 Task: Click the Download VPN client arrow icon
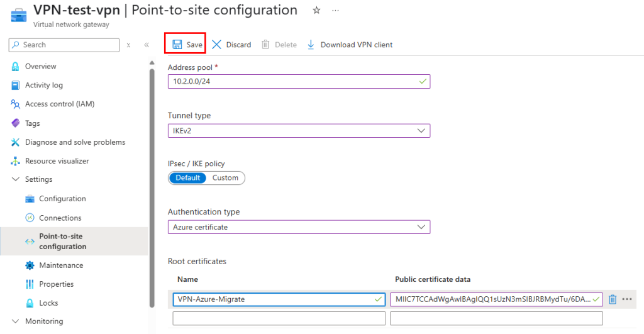[311, 45]
